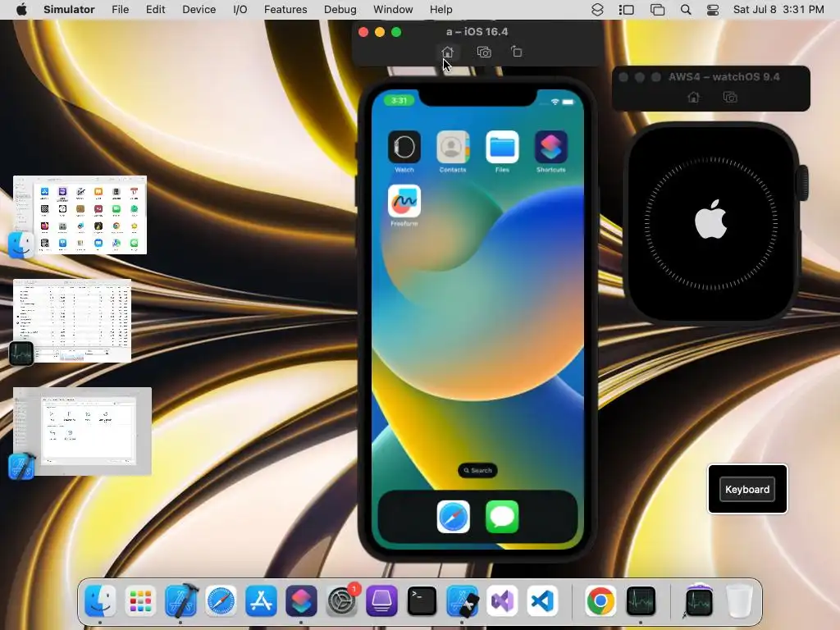Image resolution: width=840 pixels, height=630 pixels.
Task: Select Finder window thumbnail in Stage Manager
Action: click(x=80, y=215)
